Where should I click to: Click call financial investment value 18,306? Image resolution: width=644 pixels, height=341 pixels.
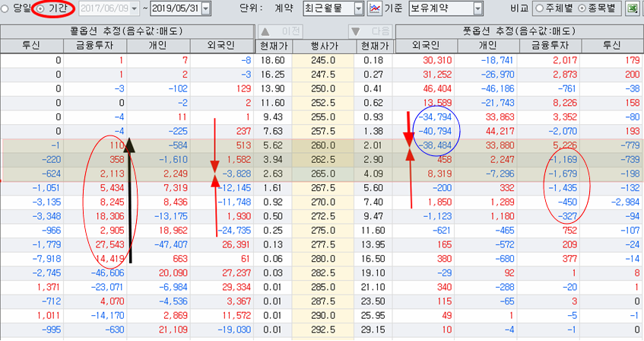point(109,216)
